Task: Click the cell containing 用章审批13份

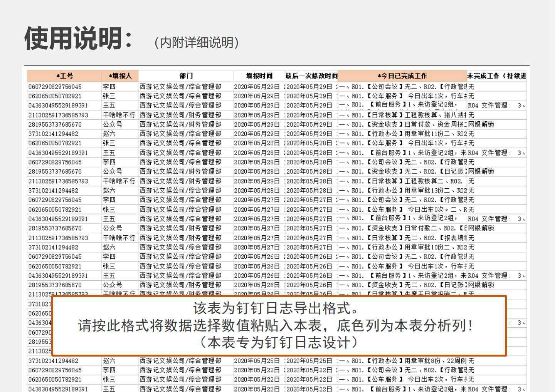Action: click(x=402, y=190)
